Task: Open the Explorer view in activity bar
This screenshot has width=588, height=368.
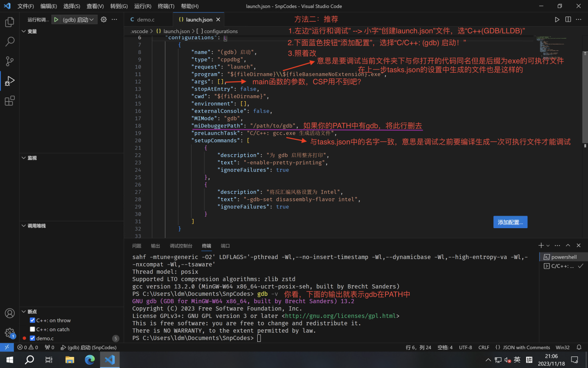Action: click(x=10, y=22)
